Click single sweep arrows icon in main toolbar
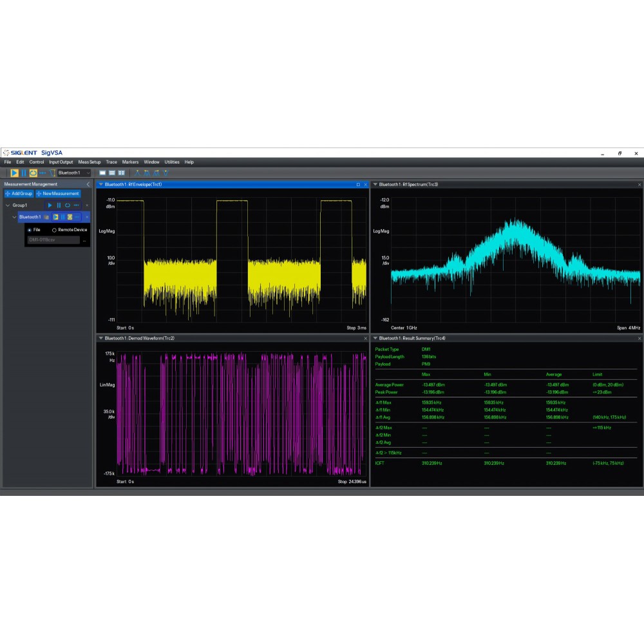The width and height of the screenshot is (644, 644). click(43, 173)
